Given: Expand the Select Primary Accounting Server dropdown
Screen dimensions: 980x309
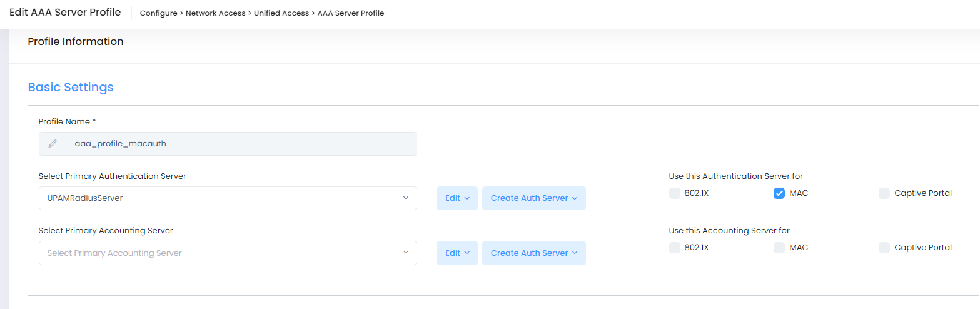Looking at the screenshot, I should point(228,253).
